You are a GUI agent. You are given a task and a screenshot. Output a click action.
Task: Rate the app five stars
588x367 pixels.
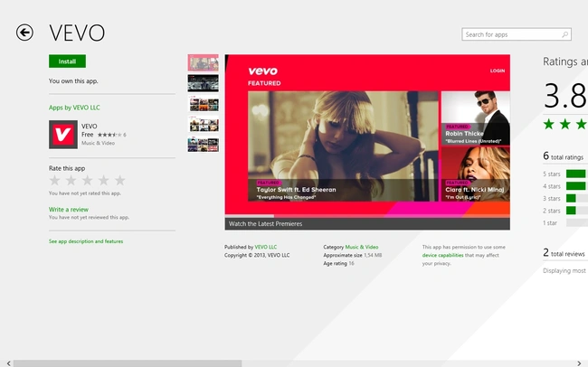pos(120,180)
